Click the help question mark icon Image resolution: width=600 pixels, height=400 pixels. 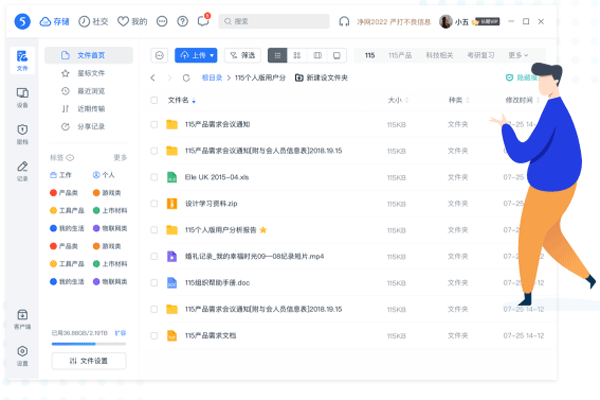[181, 20]
